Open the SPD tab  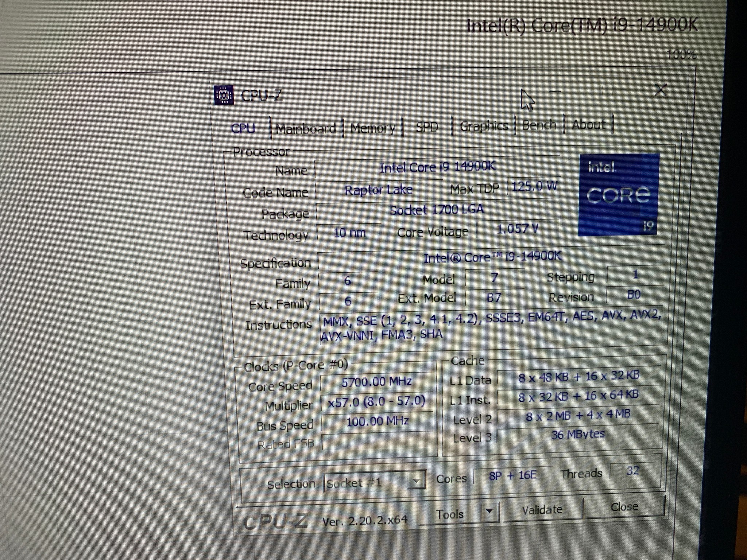point(427,127)
